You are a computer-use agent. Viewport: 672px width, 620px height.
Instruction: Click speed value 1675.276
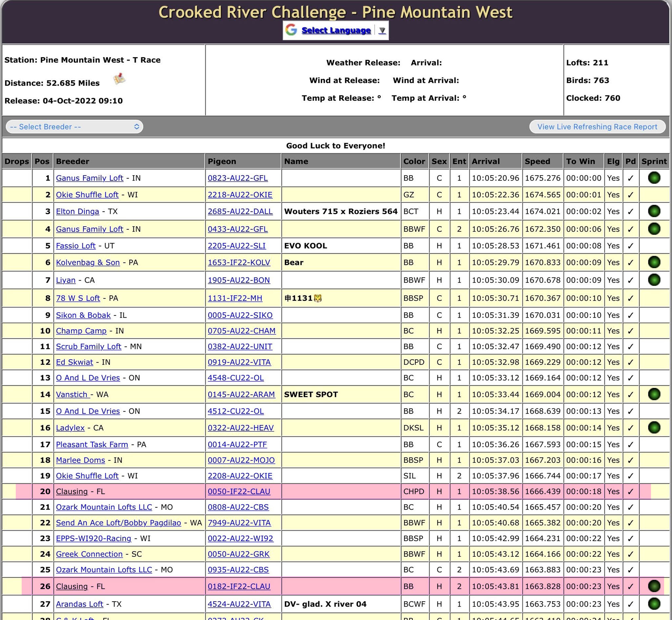[543, 178]
